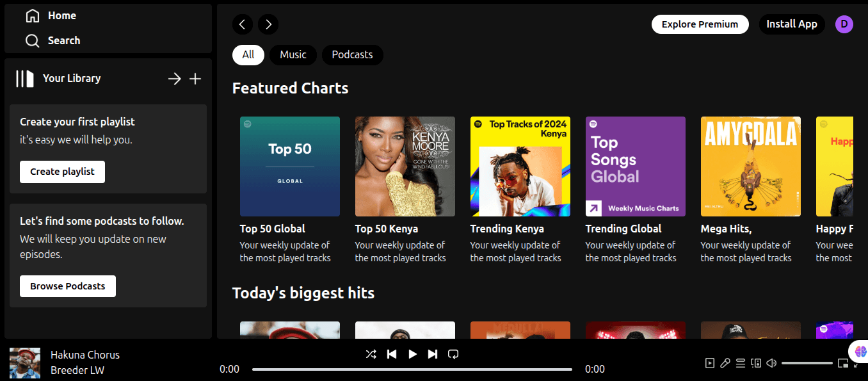868x381 pixels.
Task: Seek on the song progress bar
Action: 412,369
